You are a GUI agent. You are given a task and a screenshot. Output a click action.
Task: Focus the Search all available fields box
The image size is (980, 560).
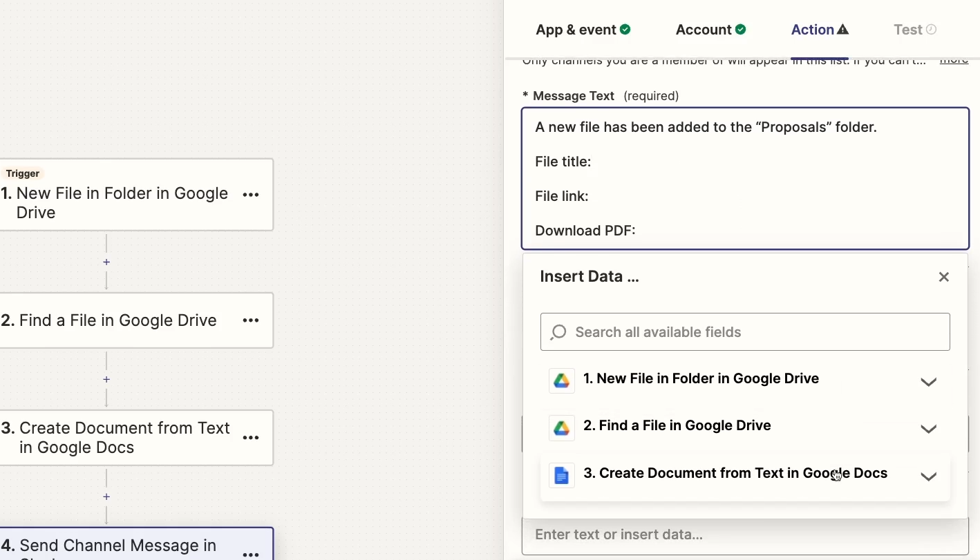745,332
